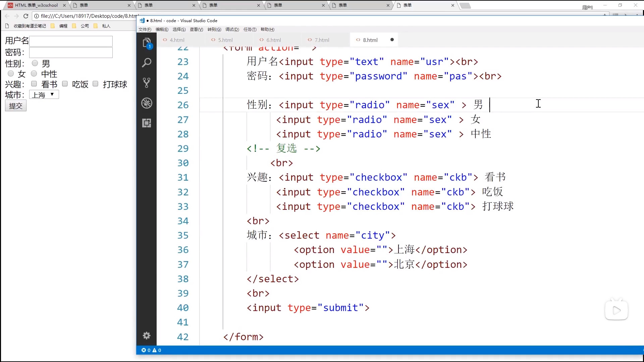Select the 男 radio button

[x=35, y=63]
